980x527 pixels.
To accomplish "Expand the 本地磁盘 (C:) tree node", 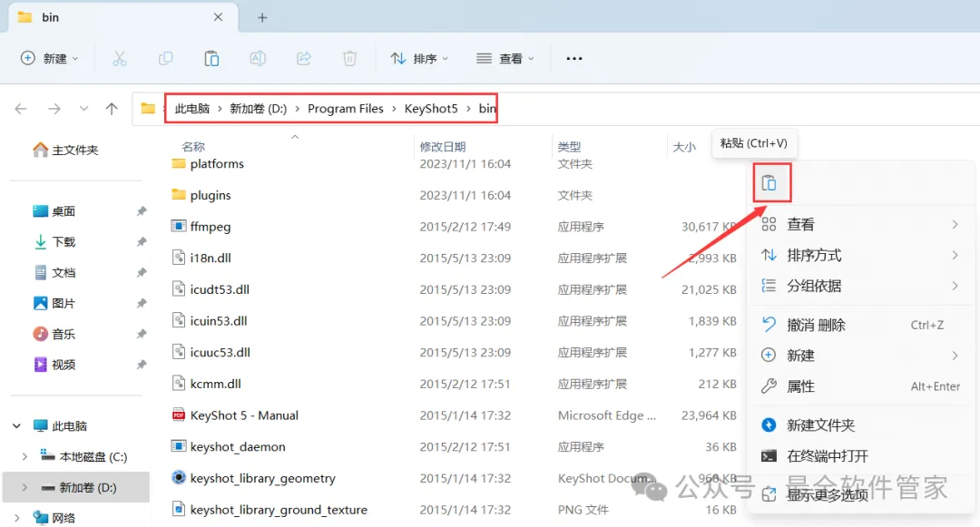I will click(24, 456).
